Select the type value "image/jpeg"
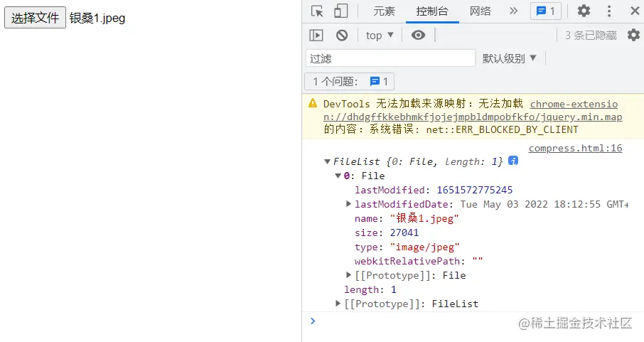 click(424, 247)
